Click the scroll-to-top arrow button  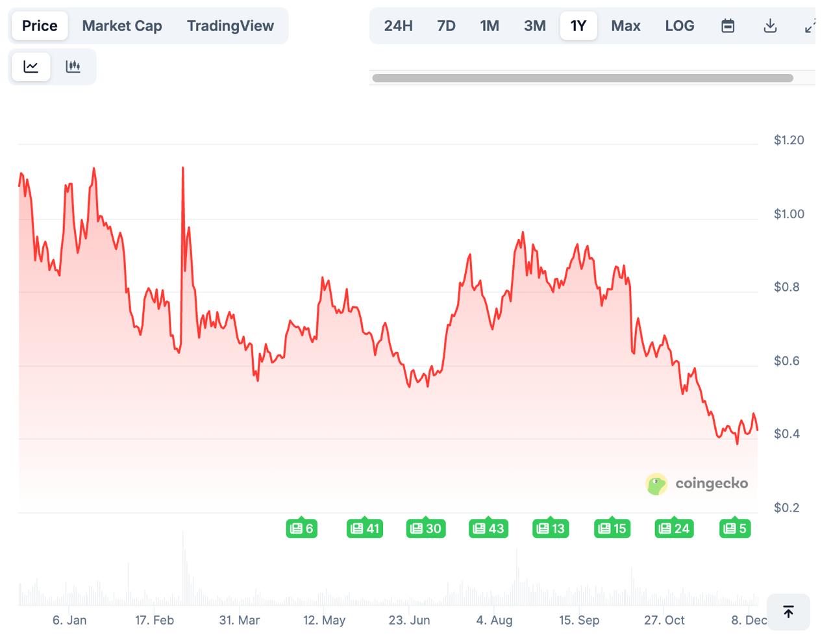[x=788, y=612]
